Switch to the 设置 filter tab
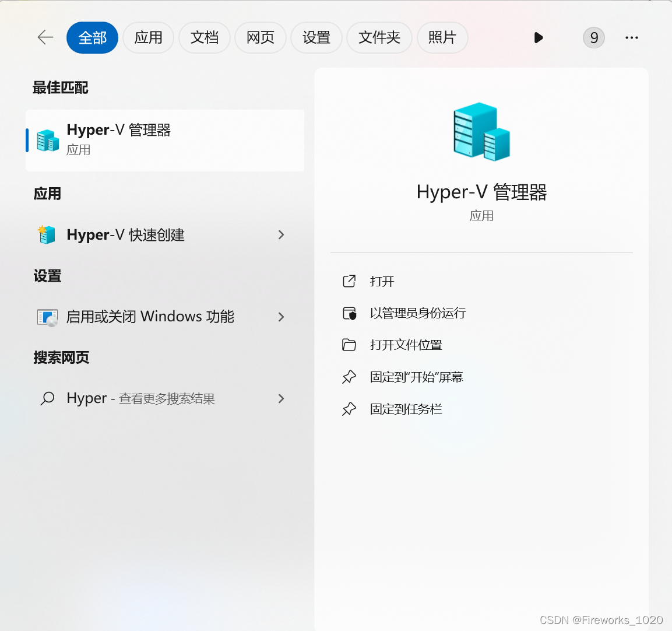The height and width of the screenshot is (631, 672). click(x=316, y=38)
